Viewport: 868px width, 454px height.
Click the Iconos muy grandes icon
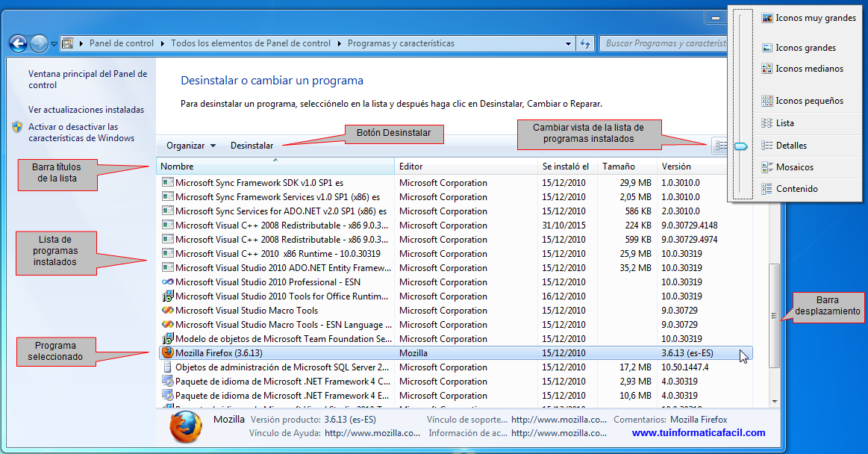(766, 18)
